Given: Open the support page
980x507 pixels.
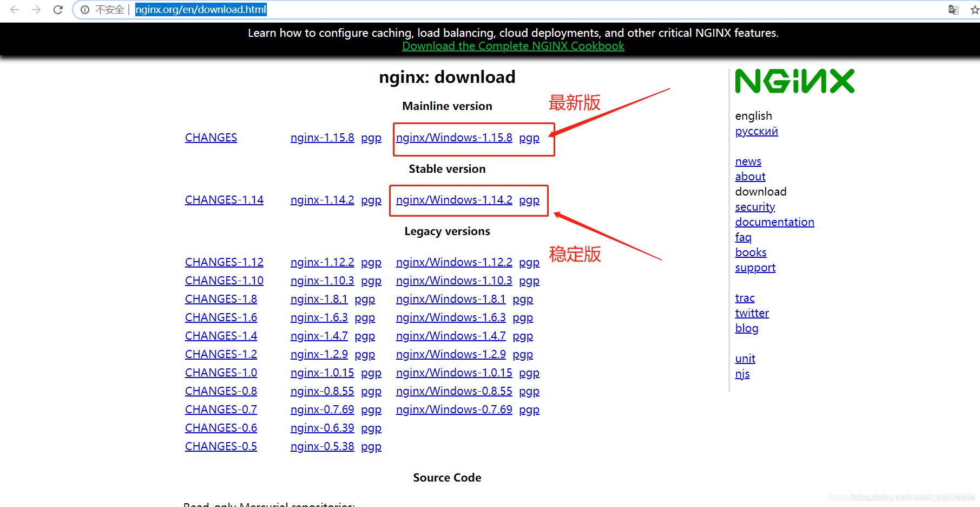Looking at the screenshot, I should pos(755,268).
